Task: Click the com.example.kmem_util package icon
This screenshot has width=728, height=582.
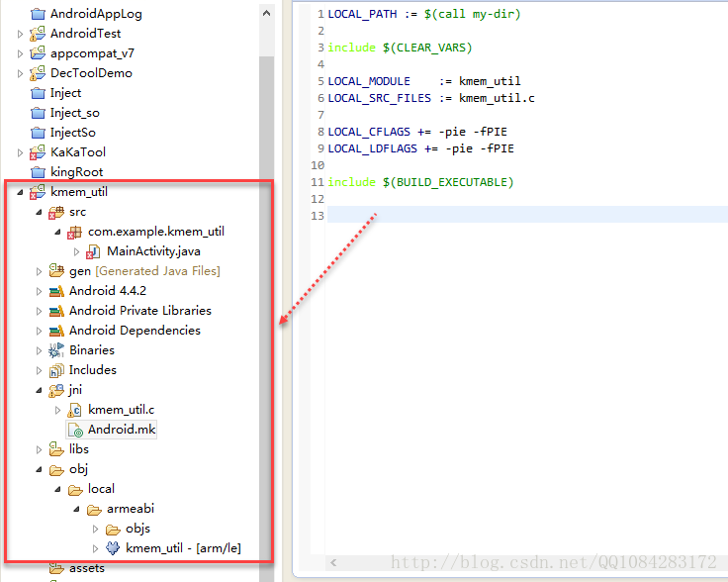Action: coord(75,232)
